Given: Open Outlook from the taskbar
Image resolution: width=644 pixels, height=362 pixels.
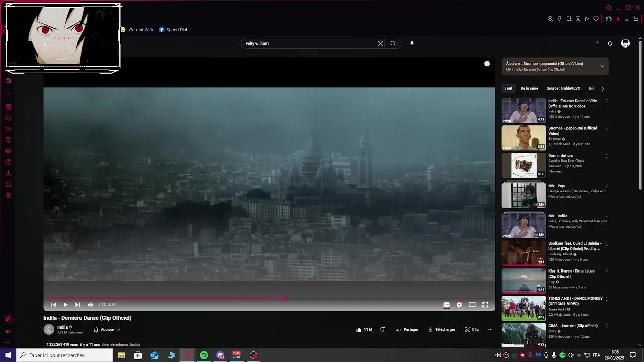Looking at the screenshot, I should [x=154, y=355].
